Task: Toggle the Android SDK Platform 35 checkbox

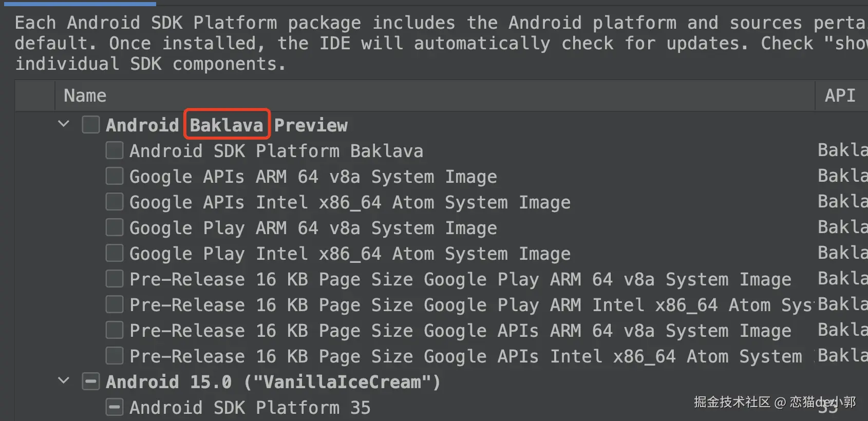Action: [x=114, y=407]
